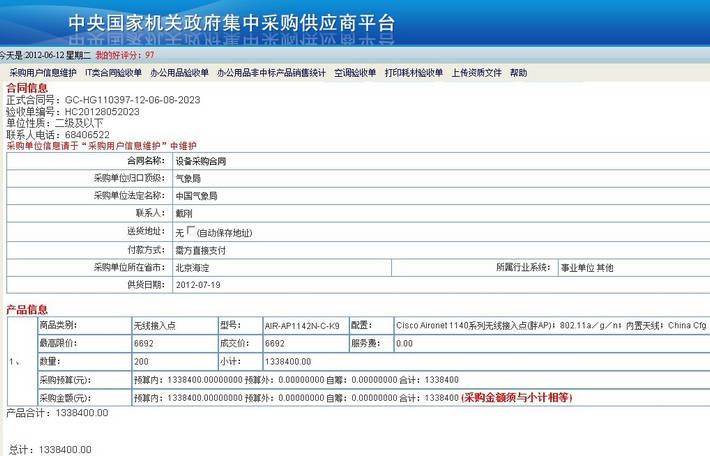Tick the 自动保存地址 checkbox

point(192,231)
